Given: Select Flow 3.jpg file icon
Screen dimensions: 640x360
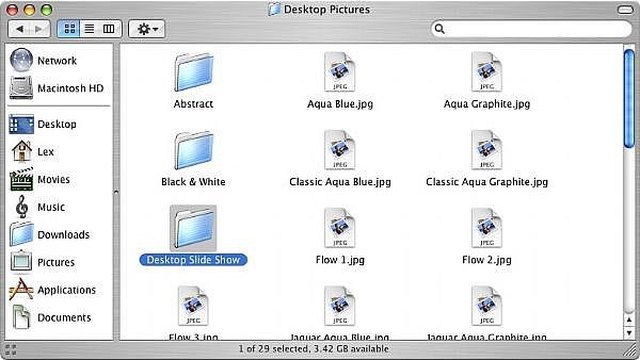Looking at the screenshot, I should click(193, 306).
